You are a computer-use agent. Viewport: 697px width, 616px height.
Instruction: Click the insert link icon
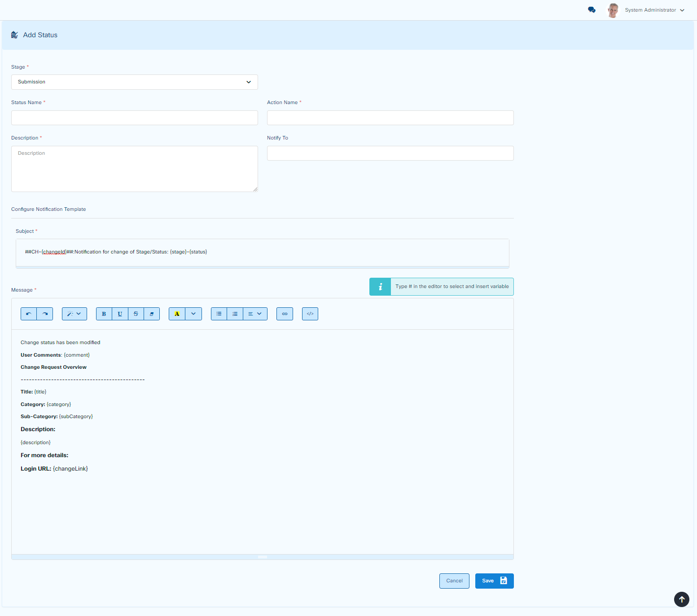point(285,314)
